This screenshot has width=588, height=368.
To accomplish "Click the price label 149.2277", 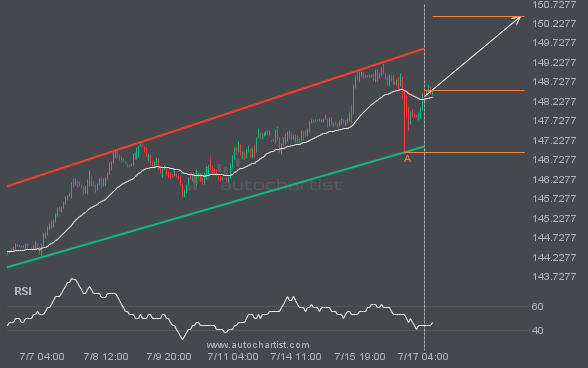I will point(554,63).
